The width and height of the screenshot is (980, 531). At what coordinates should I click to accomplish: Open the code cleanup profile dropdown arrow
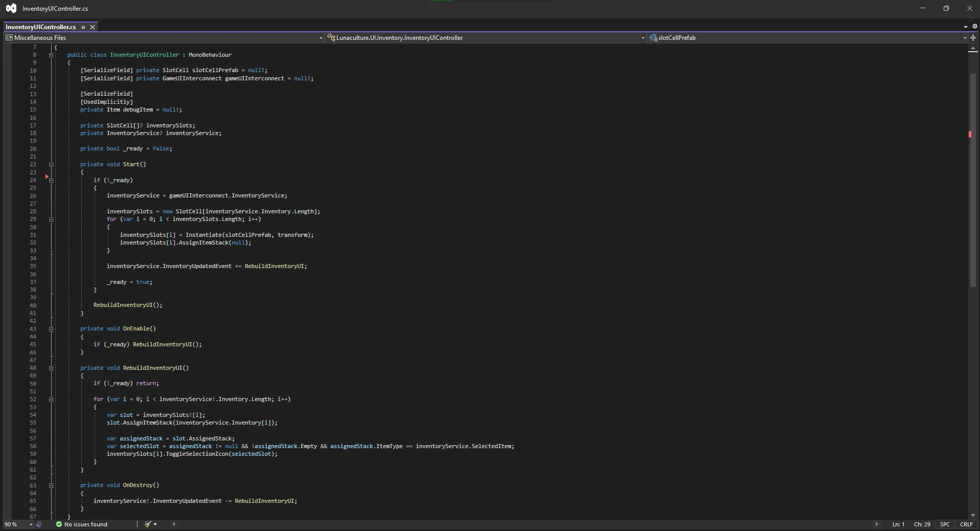point(155,524)
